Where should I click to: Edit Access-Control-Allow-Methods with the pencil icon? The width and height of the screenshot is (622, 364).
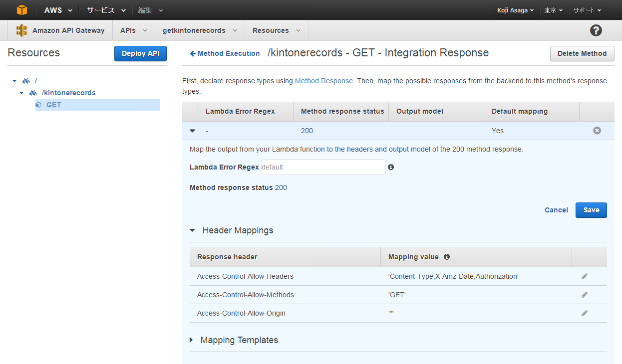pos(584,295)
